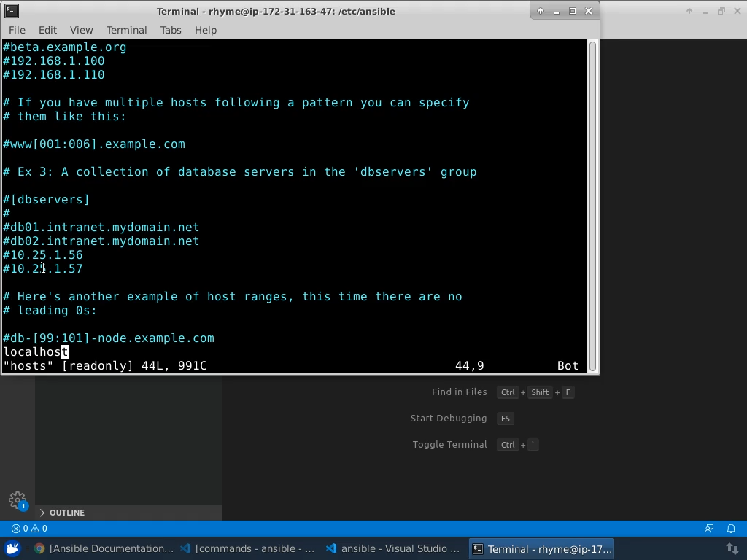Click the background window keep-above arrow
The image size is (747, 560).
[x=689, y=11]
